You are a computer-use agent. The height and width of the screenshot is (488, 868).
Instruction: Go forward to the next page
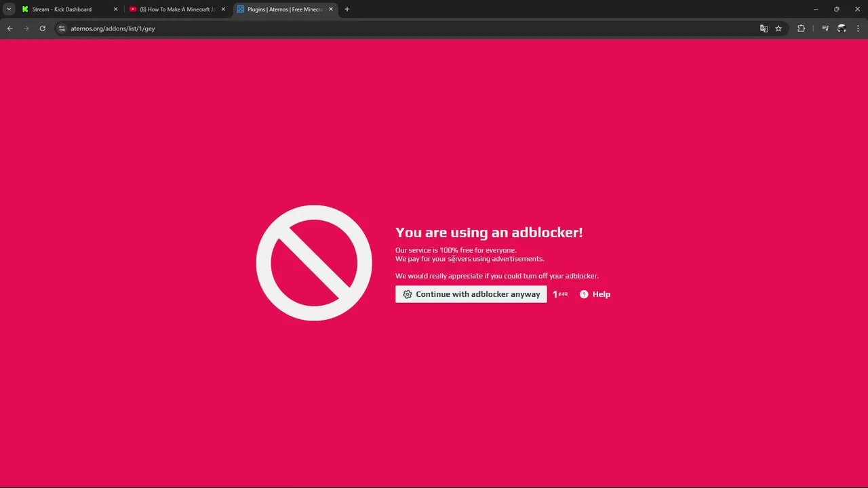(26, 28)
